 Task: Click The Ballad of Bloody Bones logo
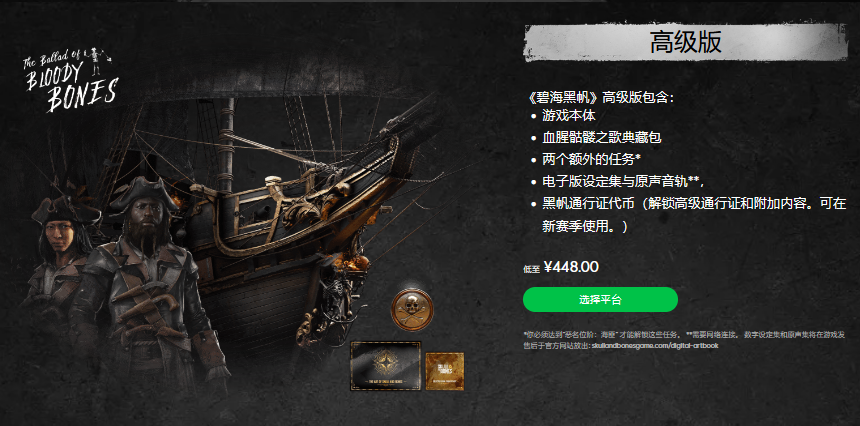(70, 81)
